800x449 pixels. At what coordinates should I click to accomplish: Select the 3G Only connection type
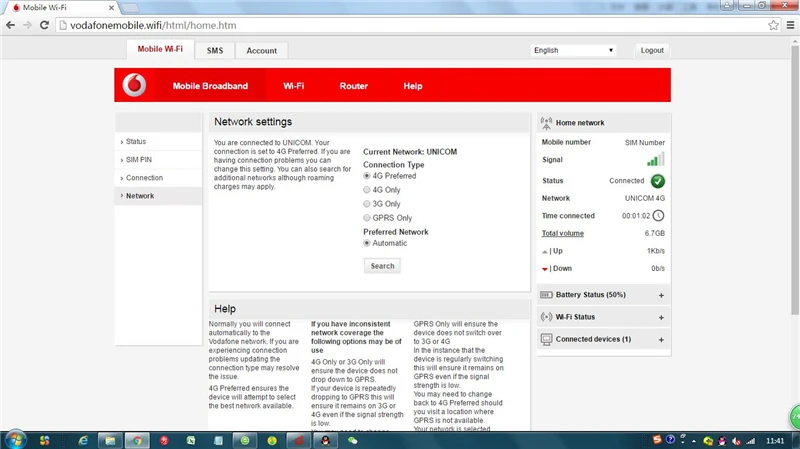(366, 204)
